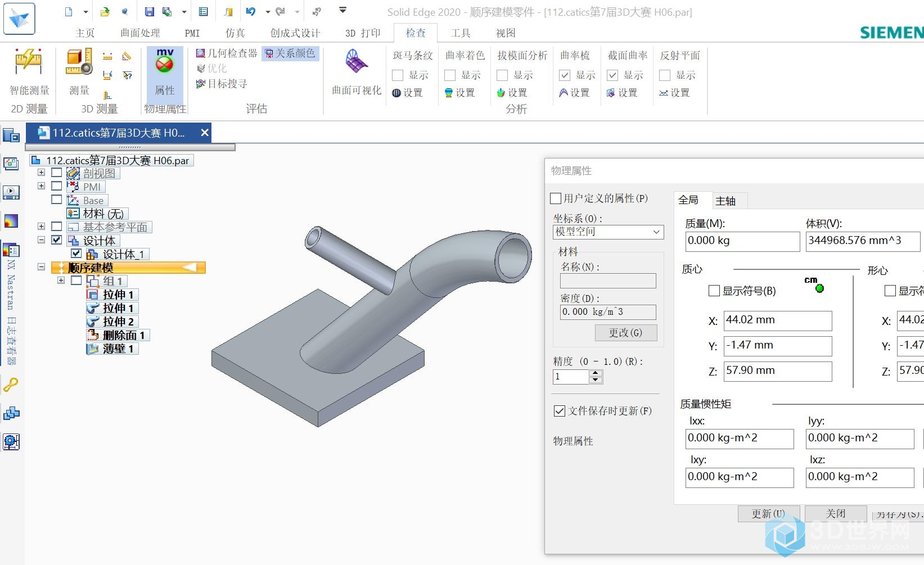The image size is (924, 565).
Task: Uncheck 截面曲率 显示 checkbox
Action: [612, 75]
